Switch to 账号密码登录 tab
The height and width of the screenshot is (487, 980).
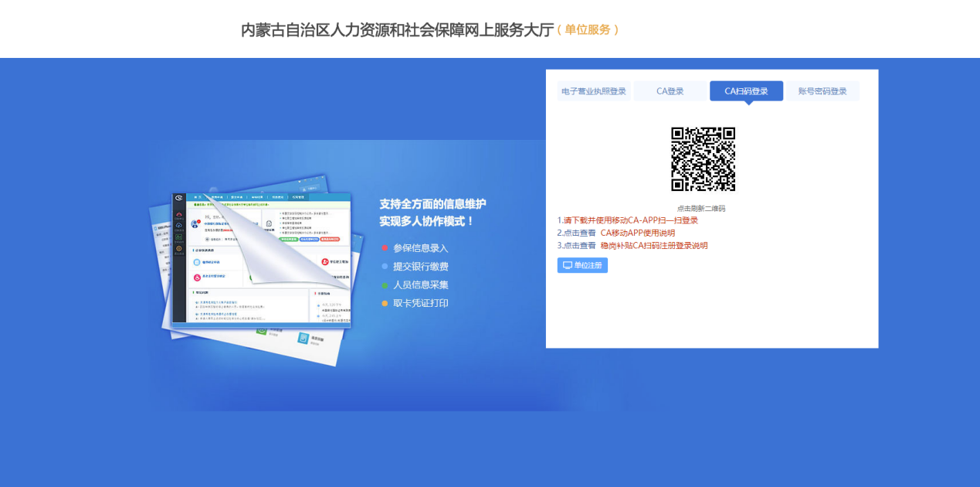[x=822, y=91]
